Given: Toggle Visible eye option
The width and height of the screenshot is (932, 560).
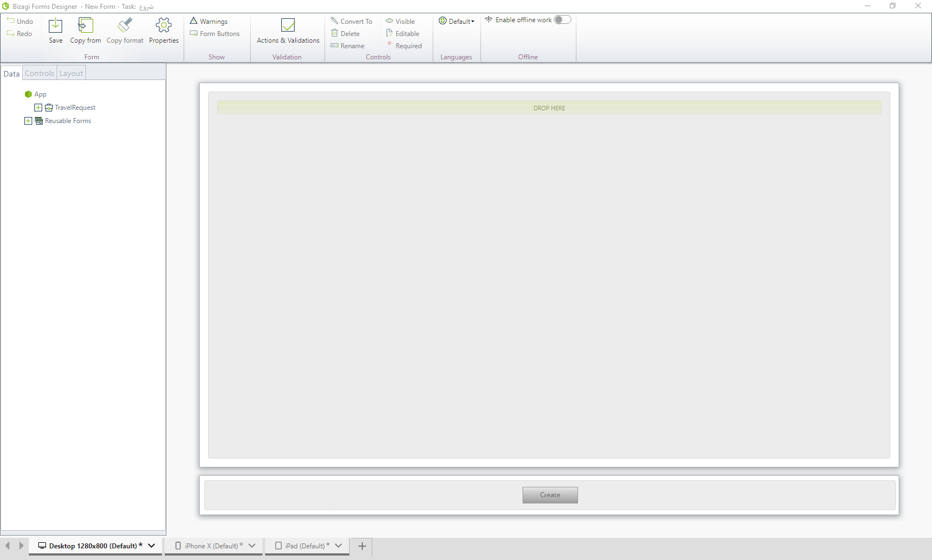Looking at the screenshot, I should pyautogui.click(x=401, y=21).
